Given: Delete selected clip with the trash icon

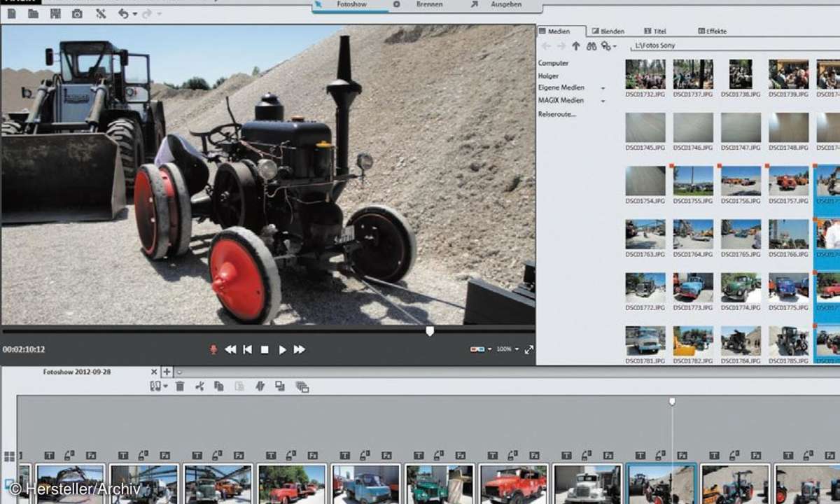Looking at the screenshot, I should 180,386.
